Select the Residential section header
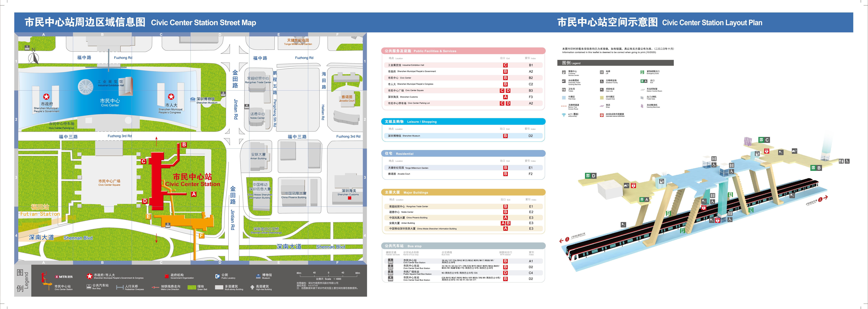Viewport: 868px width, 309px height. click(463, 154)
